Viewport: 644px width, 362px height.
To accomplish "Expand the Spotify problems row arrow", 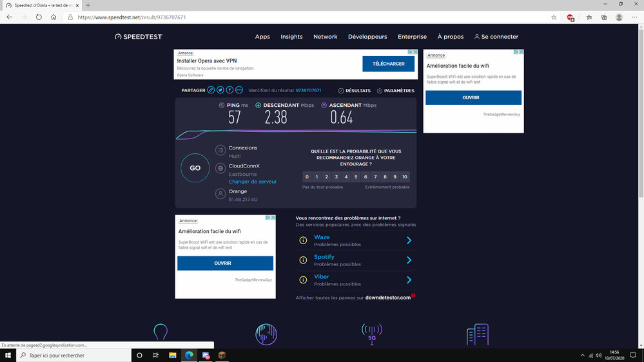I will [x=409, y=260].
